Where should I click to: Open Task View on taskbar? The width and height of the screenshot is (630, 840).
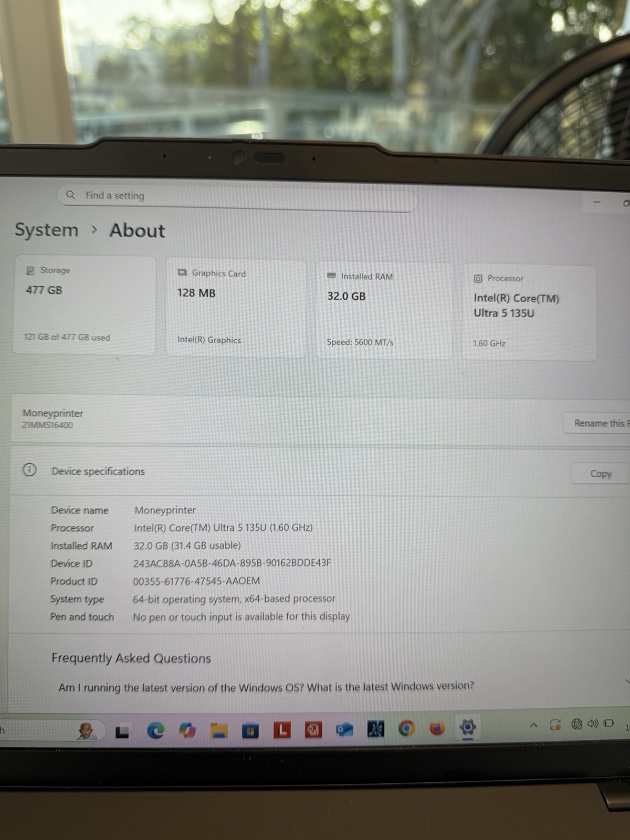(122, 731)
